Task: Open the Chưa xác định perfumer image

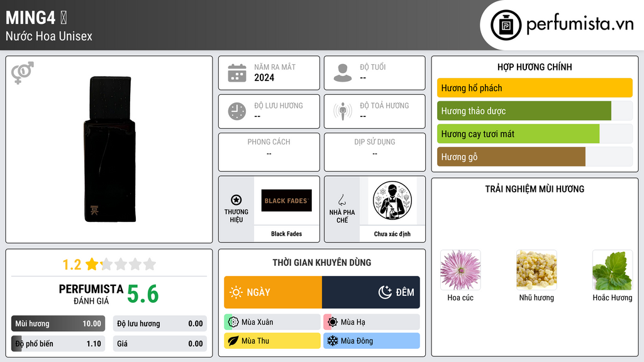Action: click(392, 200)
